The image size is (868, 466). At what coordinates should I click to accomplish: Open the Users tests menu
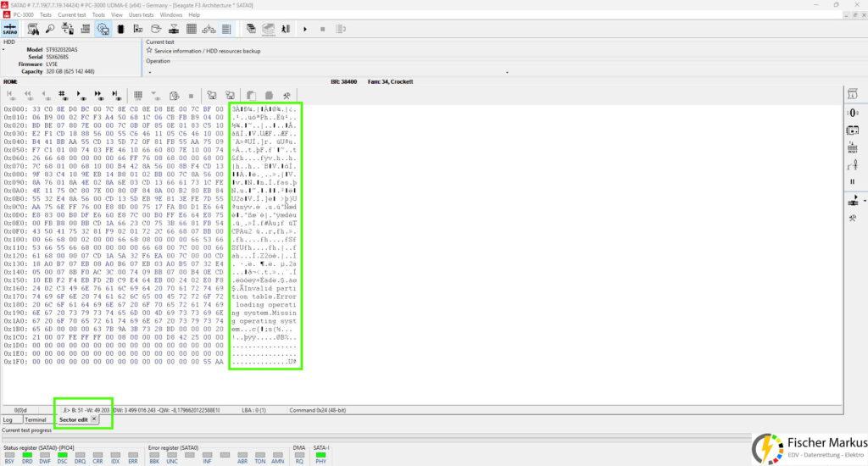(x=142, y=15)
